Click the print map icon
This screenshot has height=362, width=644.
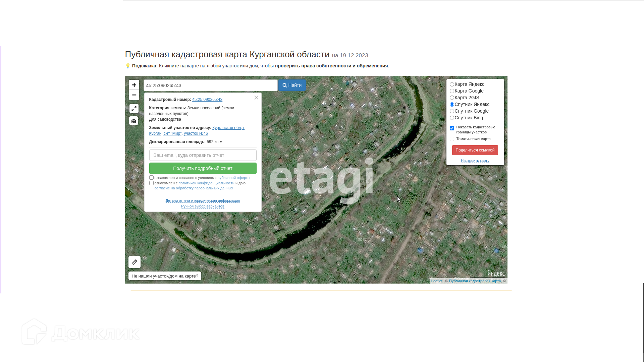[x=134, y=121]
